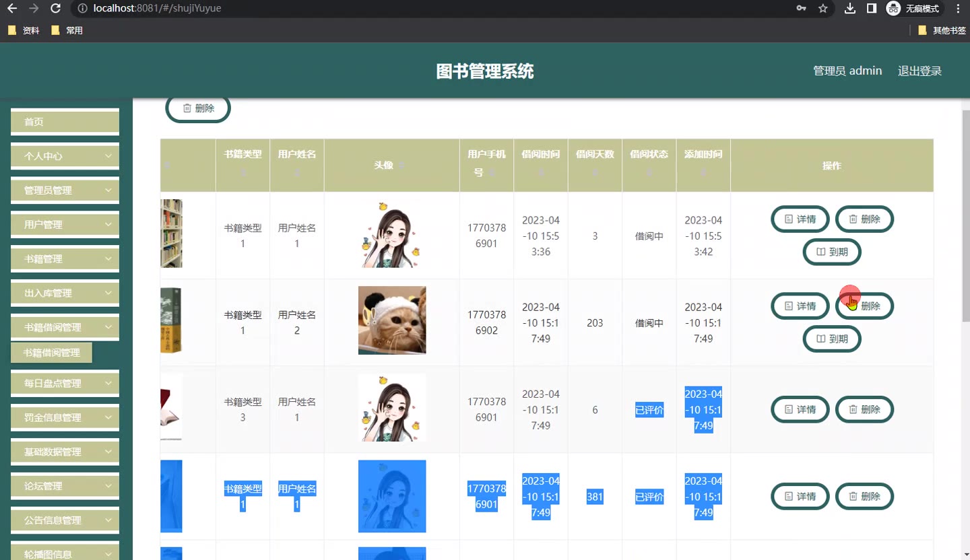Collapse the 书籍借阅管理 parent menu

tap(65, 327)
